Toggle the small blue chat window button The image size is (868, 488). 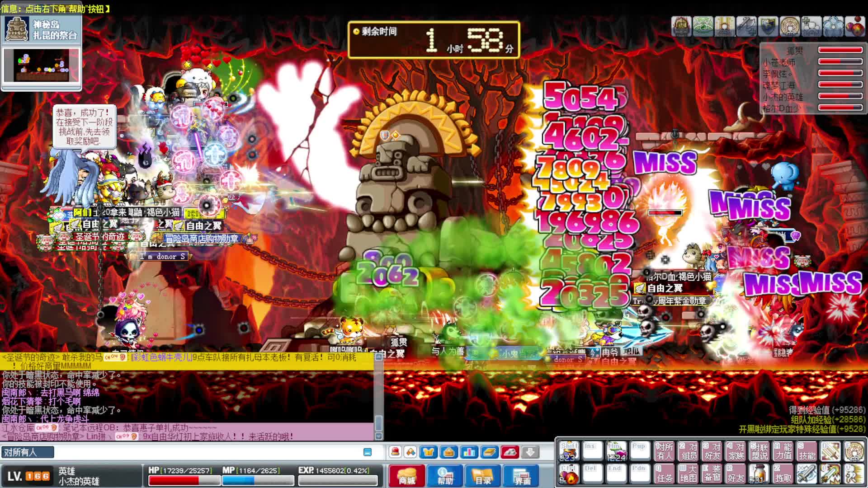(368, 452)
